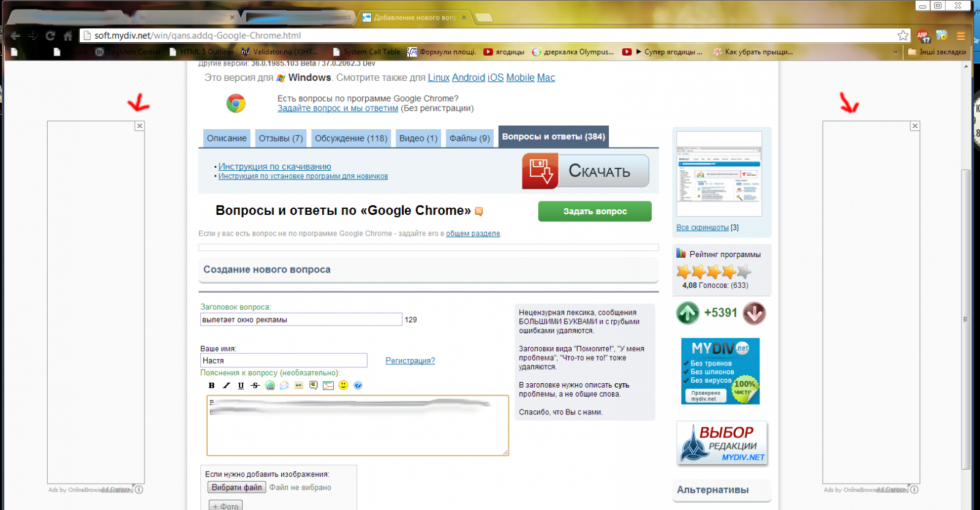The width and height of the screenshot is (980, 510).
Task: Insert a code block via editor icon
Action: tap(328, 386)
